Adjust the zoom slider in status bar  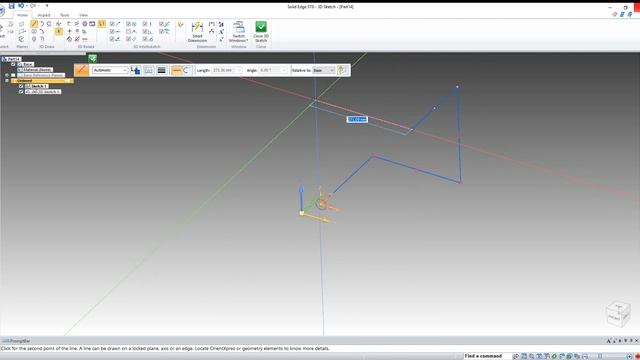[600, 356]
